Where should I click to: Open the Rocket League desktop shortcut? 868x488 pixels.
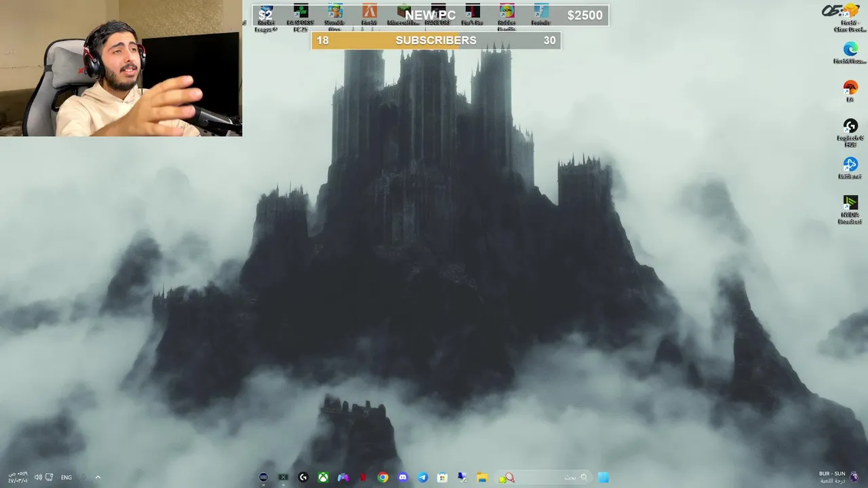[266, 18]
